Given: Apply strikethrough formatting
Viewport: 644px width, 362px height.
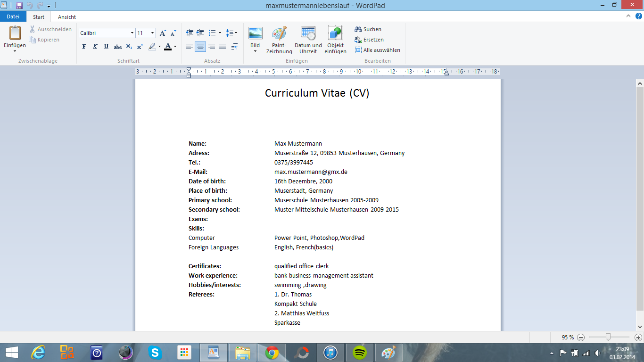Looking at the screenshot, I should pyautogui.click(x=118, y=47).
